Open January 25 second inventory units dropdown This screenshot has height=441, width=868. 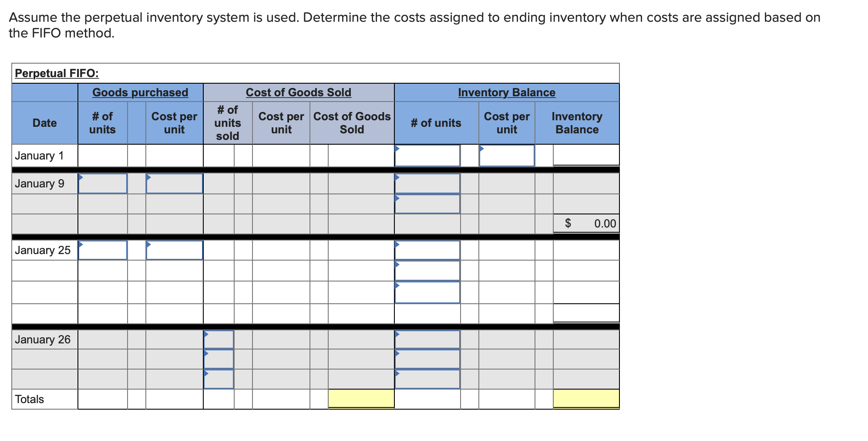pos(427,271)
